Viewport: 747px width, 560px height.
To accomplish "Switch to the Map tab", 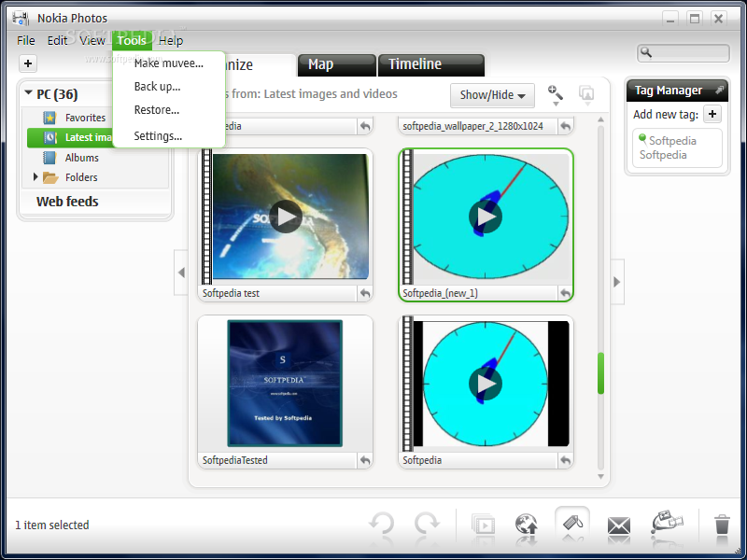I will pos(337,64).
